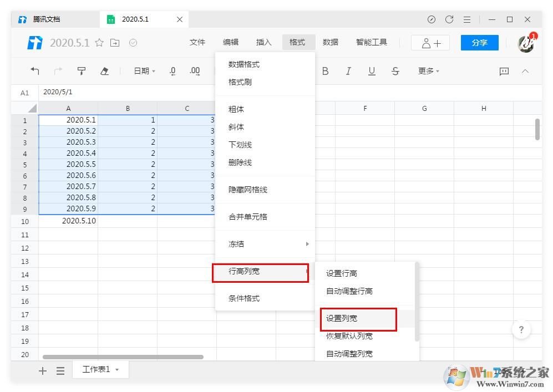The width and height of the screenshot is (553, 392).
Task: Click the Undo icon
Action: tap(35, 71)
